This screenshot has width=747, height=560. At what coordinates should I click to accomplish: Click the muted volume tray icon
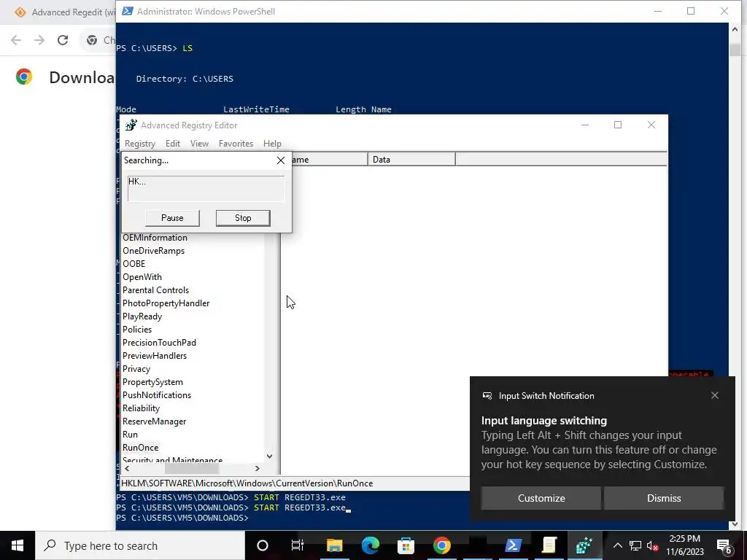(653, 545)
